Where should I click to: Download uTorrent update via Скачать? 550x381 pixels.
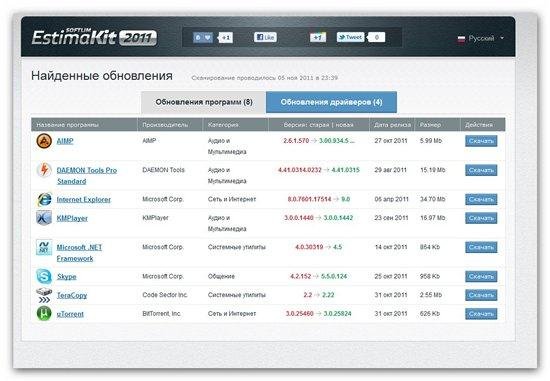pos(481,314)
